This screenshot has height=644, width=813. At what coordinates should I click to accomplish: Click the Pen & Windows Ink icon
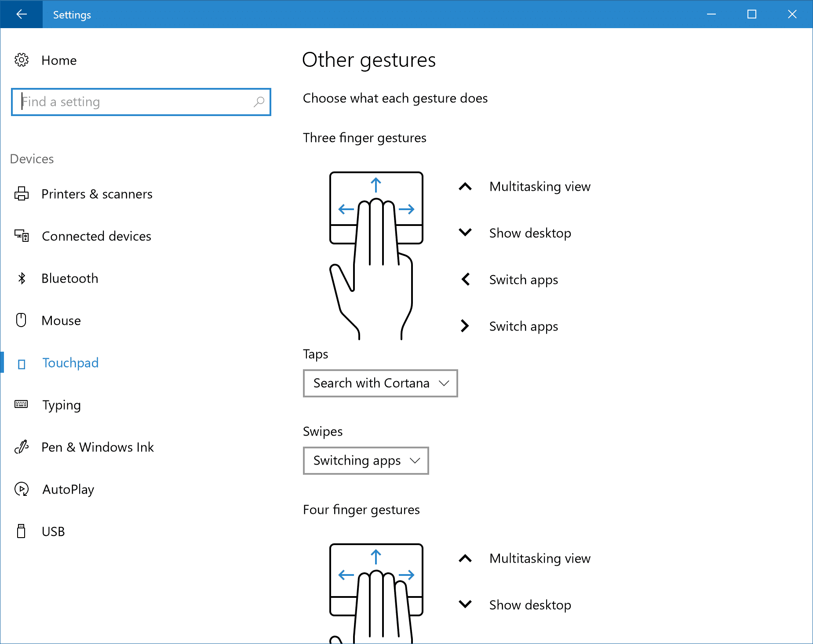coord(22,447)
